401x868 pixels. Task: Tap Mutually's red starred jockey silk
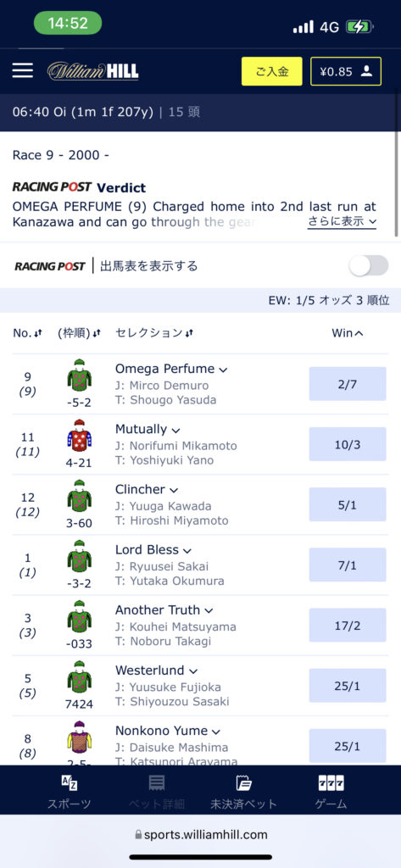click(78, 436)
